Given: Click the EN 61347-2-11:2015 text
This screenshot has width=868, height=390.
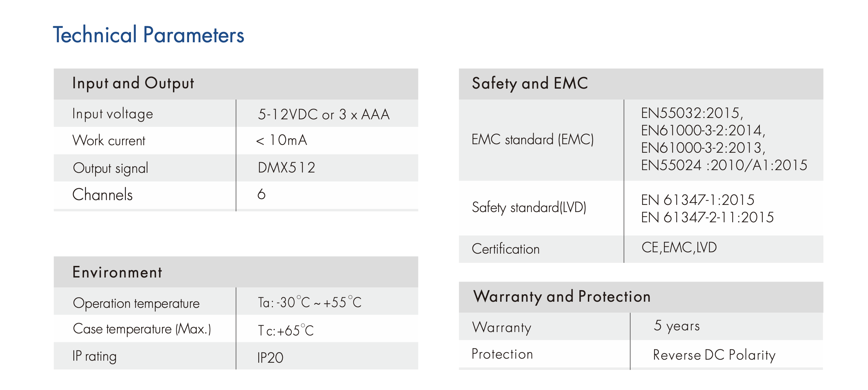Looking at the screenshot, I should (x=707, y=217).
